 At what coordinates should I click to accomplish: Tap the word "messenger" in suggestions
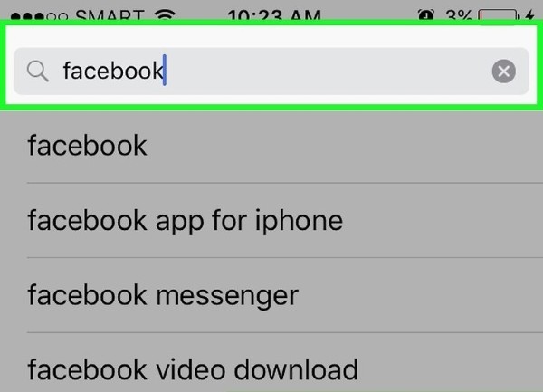227,296
